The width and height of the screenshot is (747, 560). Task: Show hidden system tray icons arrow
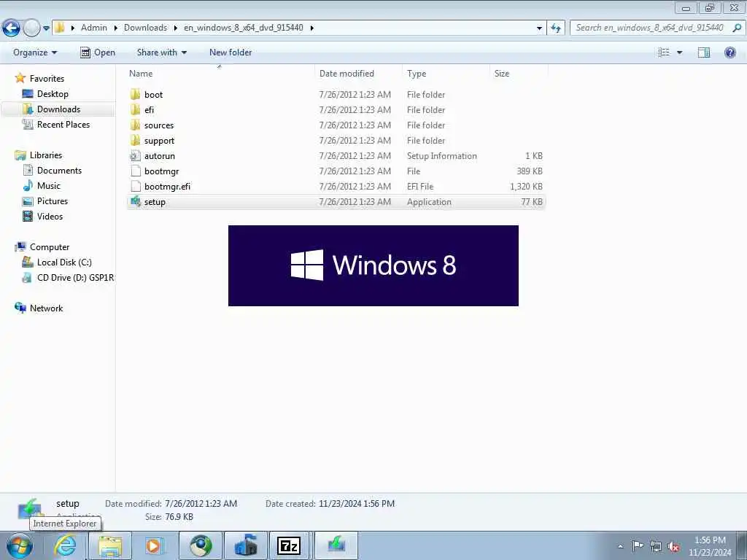pyautogui.click(x=620, y=546)
